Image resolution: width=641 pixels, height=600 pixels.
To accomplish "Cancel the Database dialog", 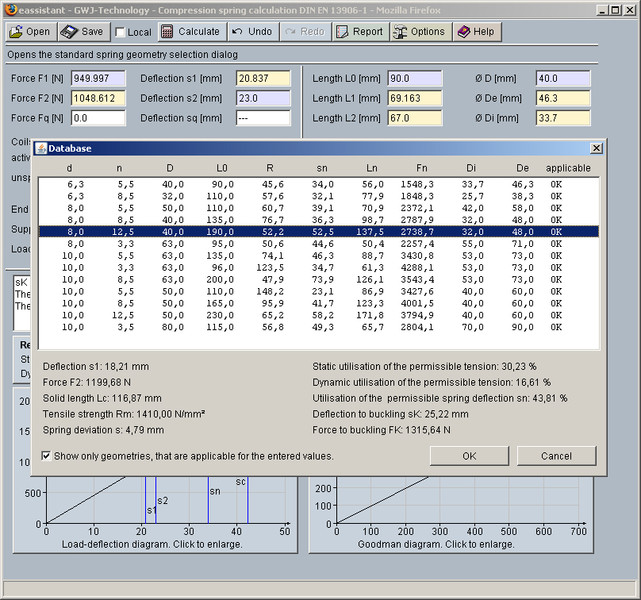I will [556, 456].
